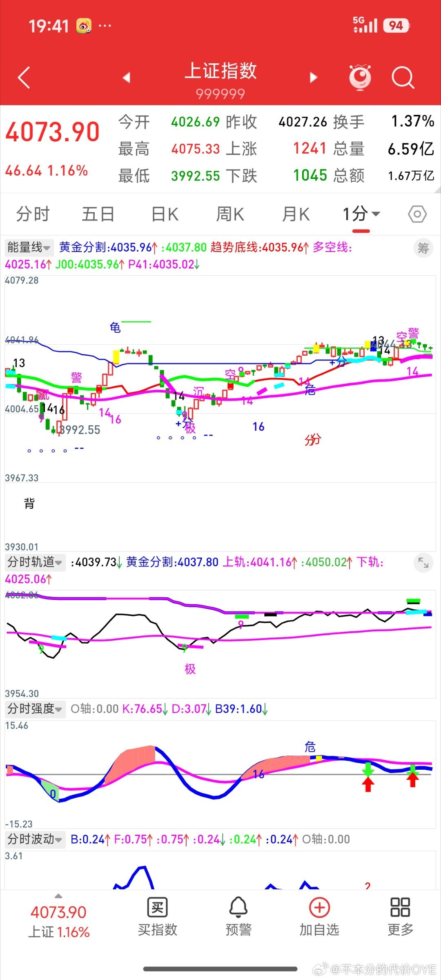The width and height of the screenshot is (441, 980).
Task: Go to previous index with left triangle
Action: point(127,77)
